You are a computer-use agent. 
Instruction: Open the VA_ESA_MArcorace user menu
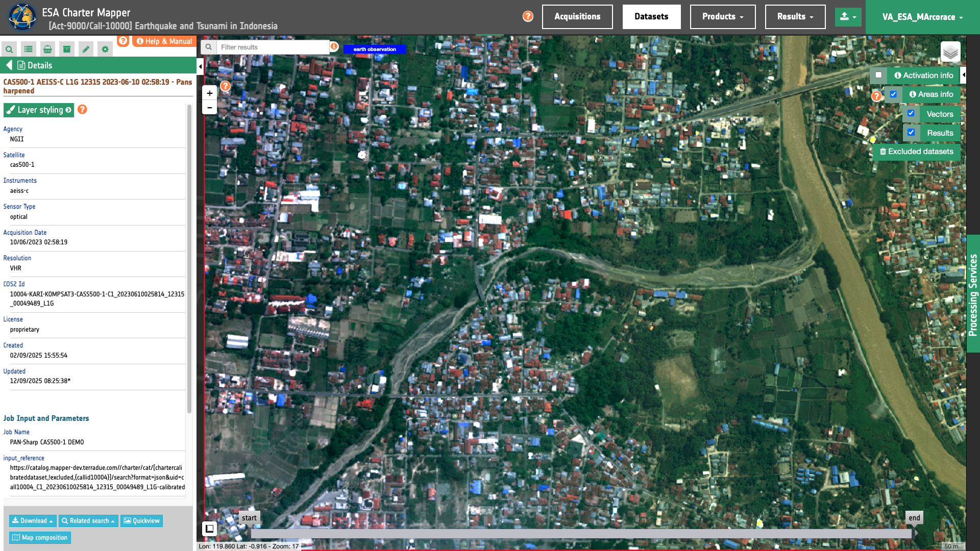click(x=921, y=17)
